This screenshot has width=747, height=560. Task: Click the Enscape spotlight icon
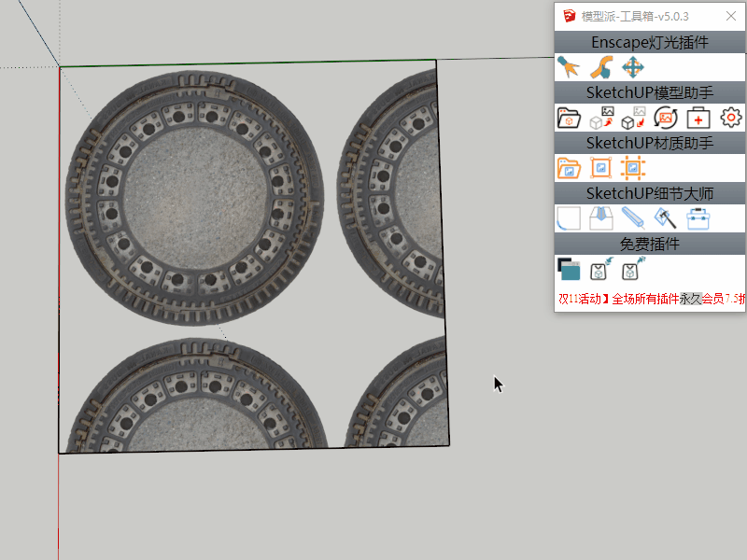[x=568, y=67]
